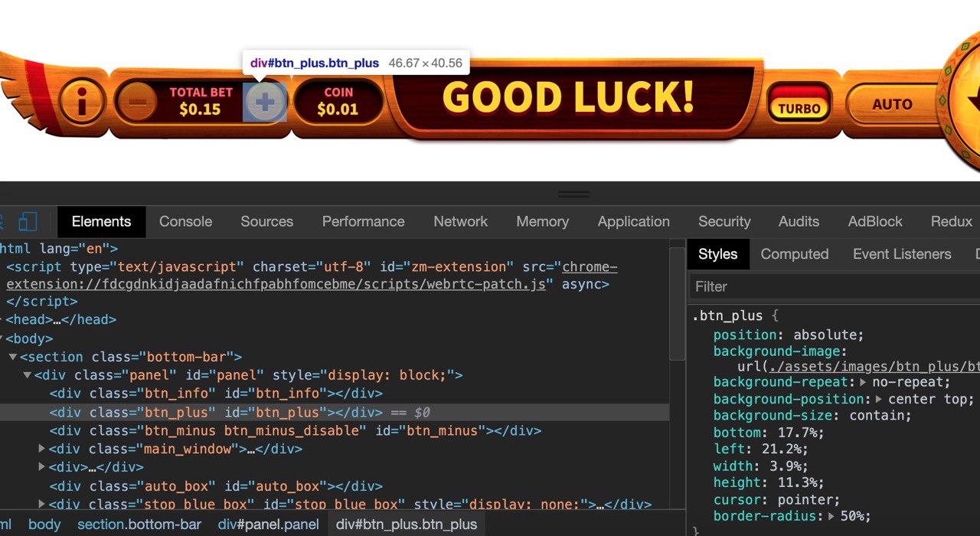Screen dimensions: 980x536
Task: Click the body breadcrumb
Action: click(44, 525)
